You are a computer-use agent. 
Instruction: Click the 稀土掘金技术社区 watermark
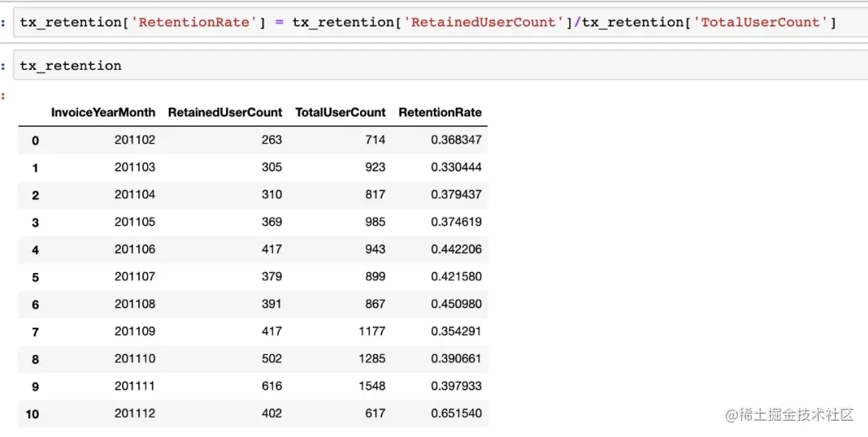click(x=790, y=415)
